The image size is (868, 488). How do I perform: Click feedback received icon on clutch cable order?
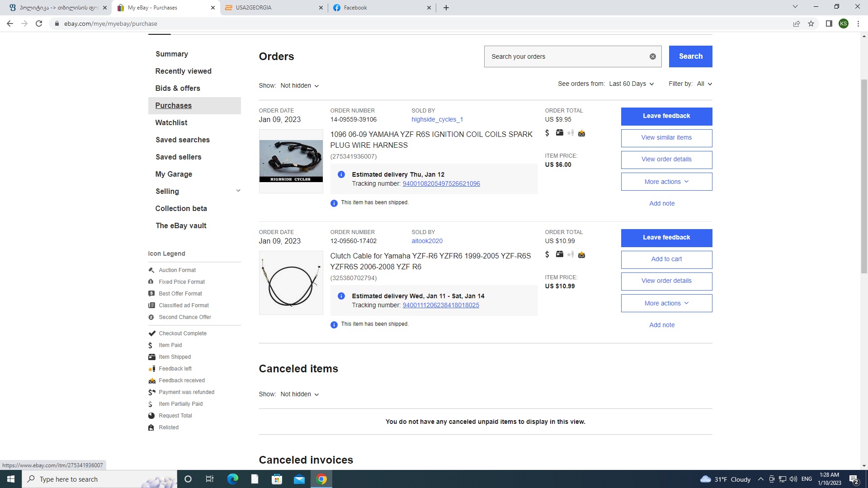581,255
